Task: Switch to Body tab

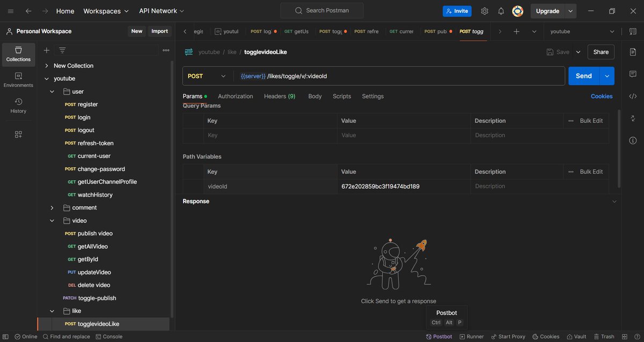Action: click(315, 96)
